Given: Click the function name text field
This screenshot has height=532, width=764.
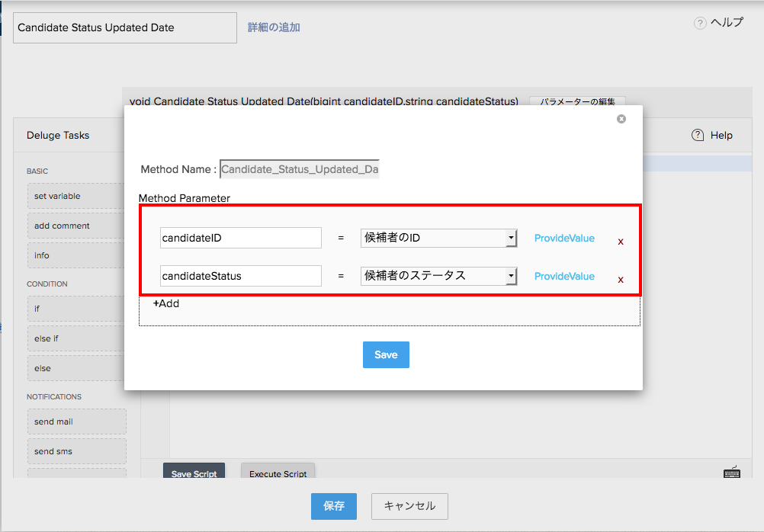Looking at the screenshot, I should (125, 27).
